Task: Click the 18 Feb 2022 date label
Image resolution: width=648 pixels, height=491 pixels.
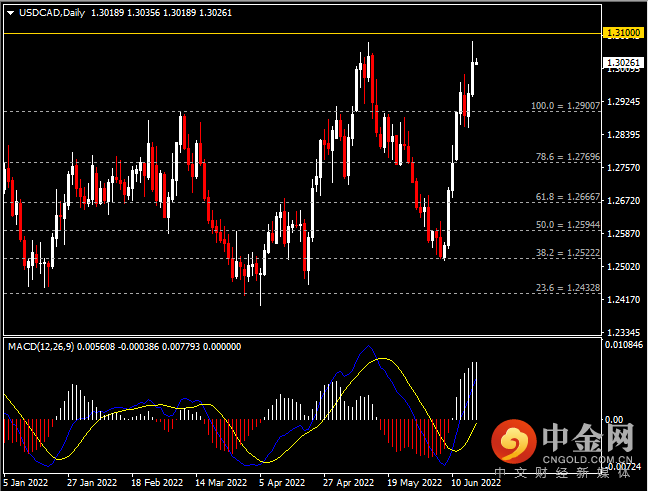Action: click(x=157, y=482)
